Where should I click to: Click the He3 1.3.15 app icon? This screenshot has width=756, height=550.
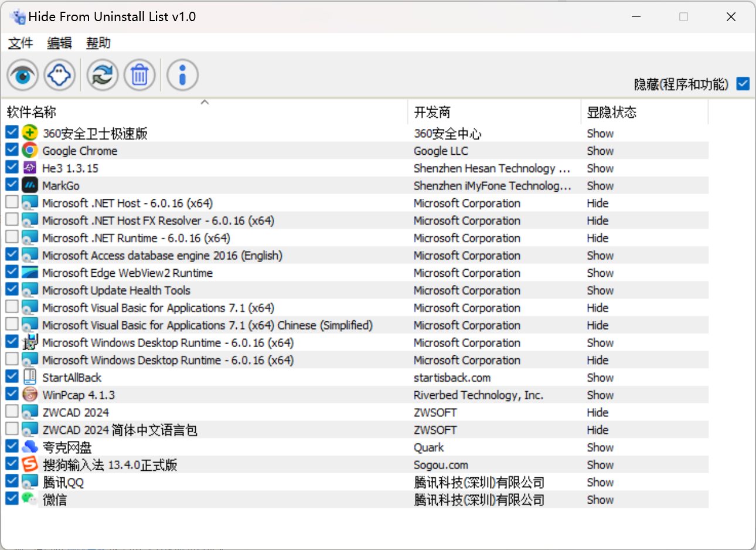point(30,168)
